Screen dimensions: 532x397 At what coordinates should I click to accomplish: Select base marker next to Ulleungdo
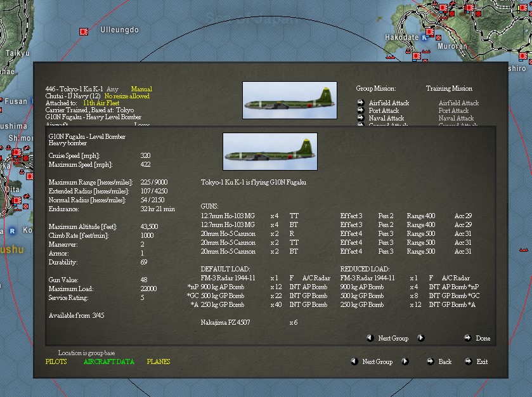click(x=84, y=32)
